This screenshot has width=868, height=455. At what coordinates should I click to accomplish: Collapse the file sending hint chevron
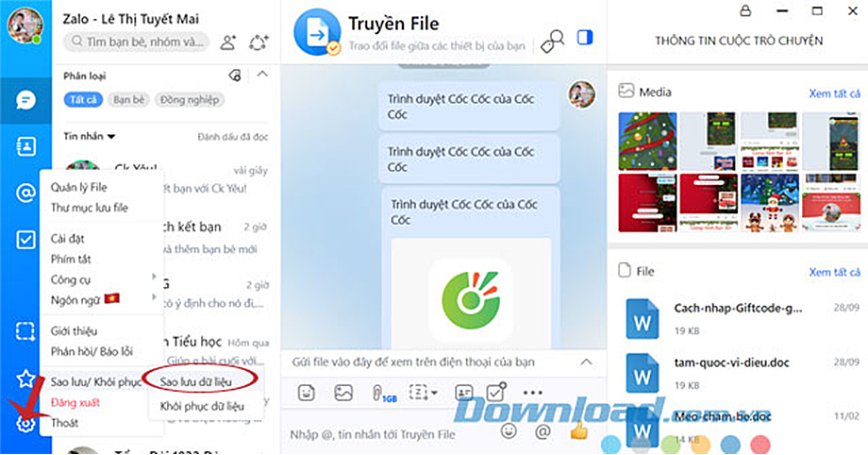586,362
